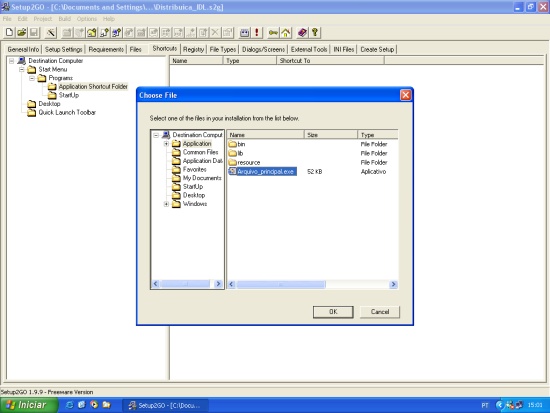The height and width of the screenshot is (413, 550).
Task: Select StartUp under Programs in main tree
Action: tap(69, 95)
